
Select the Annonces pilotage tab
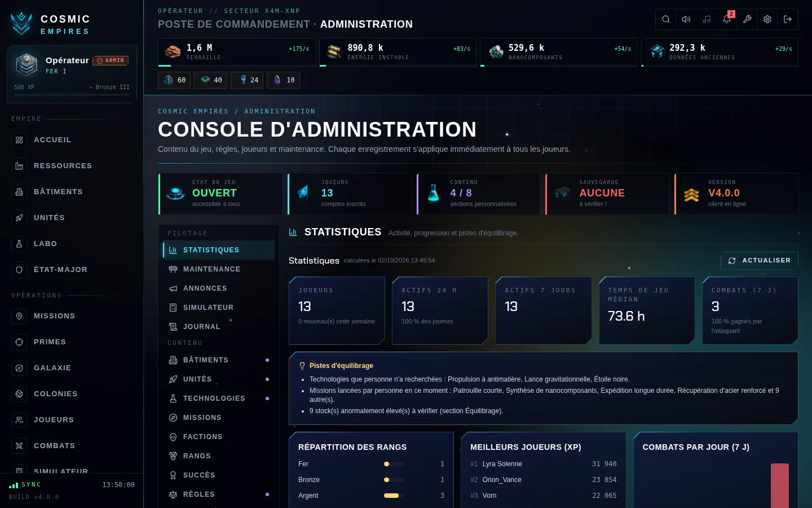click(x=219, y=288)
